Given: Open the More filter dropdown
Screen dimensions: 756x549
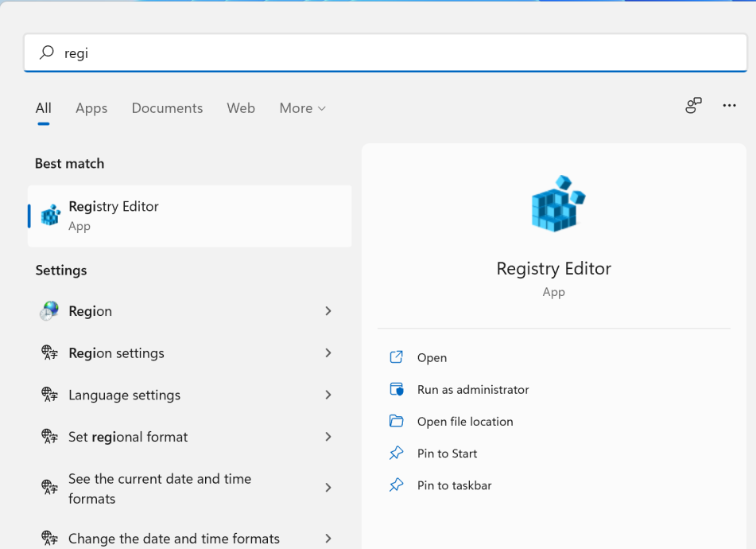Looking at the screenshot, I should coord(302,108).
